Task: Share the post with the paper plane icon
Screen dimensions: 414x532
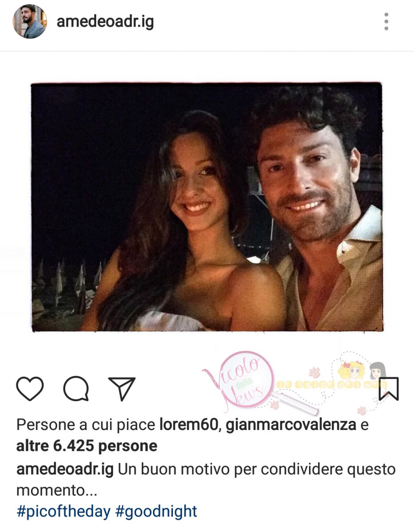Action: click(121, 389)
